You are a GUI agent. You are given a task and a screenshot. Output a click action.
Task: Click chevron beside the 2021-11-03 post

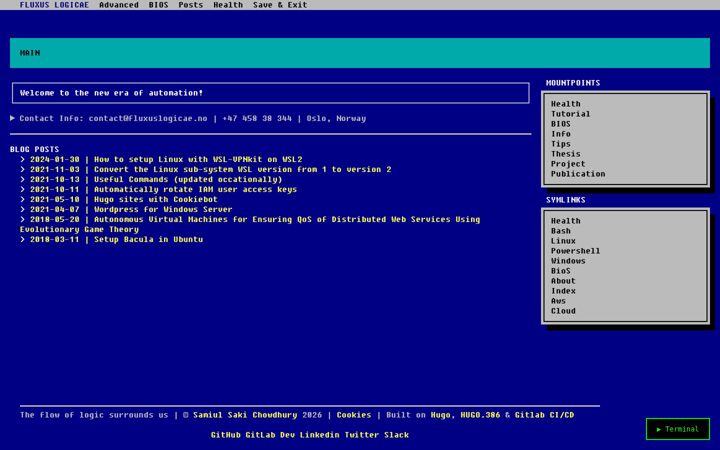click(x=22, y=169)
